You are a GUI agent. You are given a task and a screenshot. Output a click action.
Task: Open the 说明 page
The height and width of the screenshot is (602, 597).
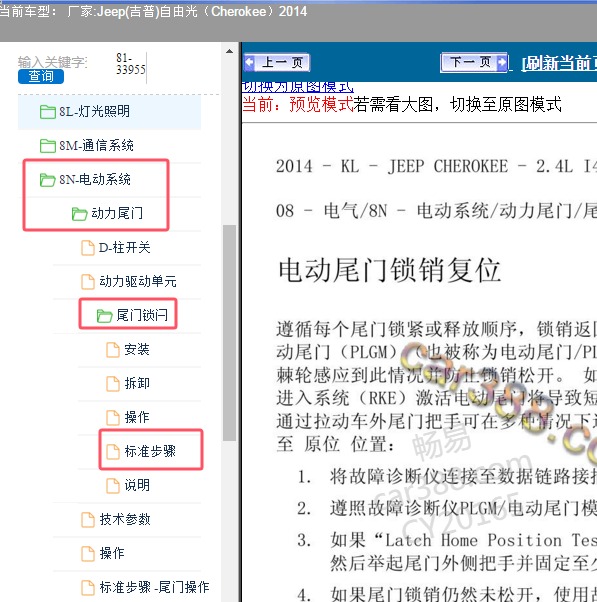tap(137, 485)
